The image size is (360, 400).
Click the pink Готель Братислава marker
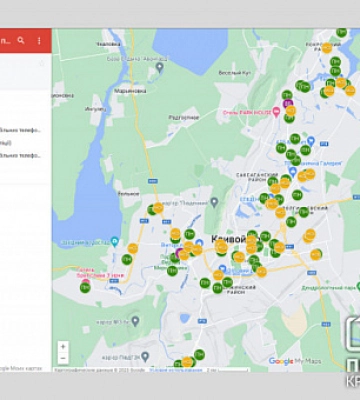pyautogui.click(x=86, y=282)
